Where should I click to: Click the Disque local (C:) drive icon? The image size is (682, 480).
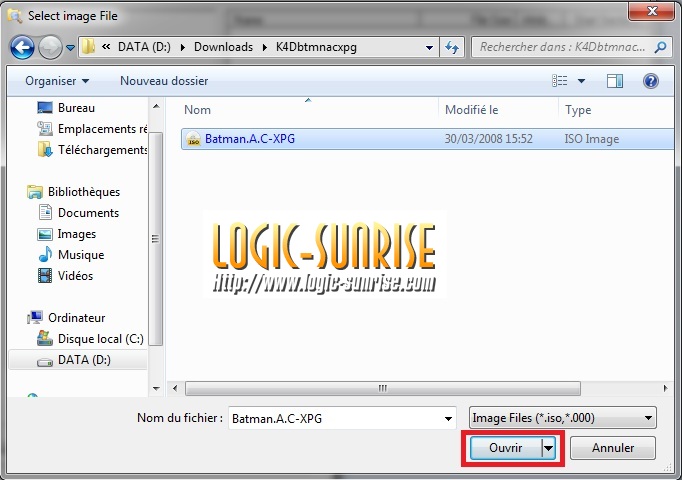[45, 338]
